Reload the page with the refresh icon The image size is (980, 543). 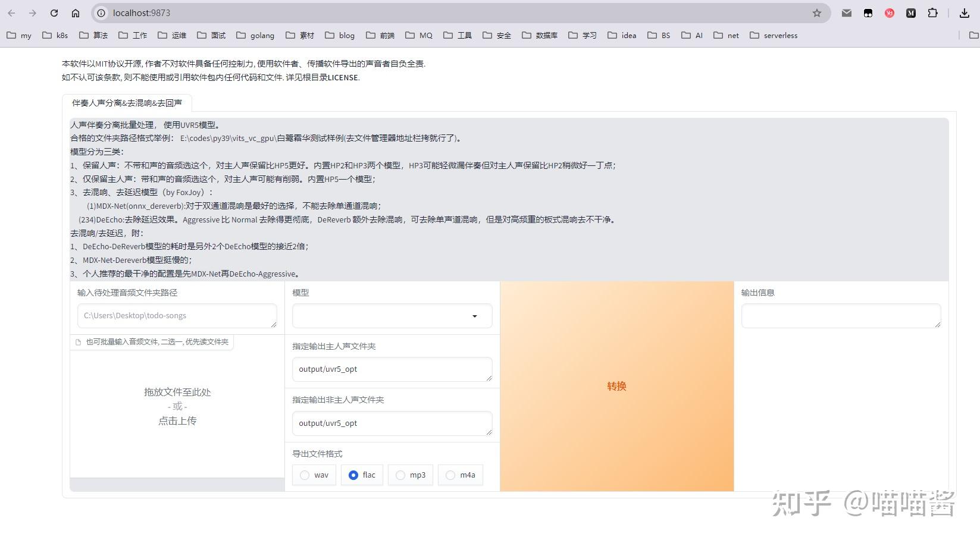[x=54, y=12]
